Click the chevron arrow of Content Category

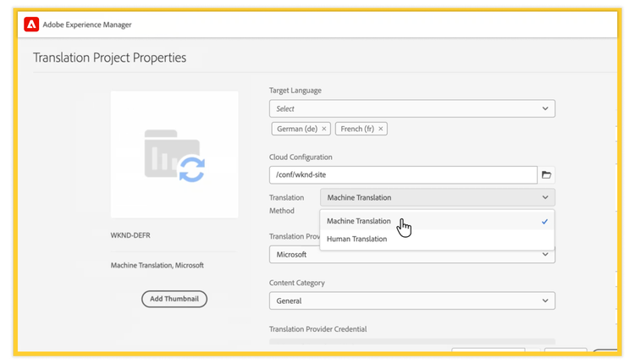click(544, 301)
